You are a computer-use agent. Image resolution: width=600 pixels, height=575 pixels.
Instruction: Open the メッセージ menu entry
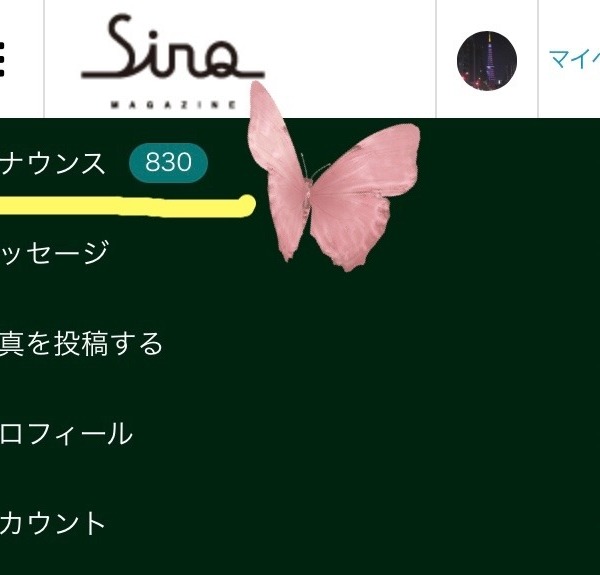(54, 252)
